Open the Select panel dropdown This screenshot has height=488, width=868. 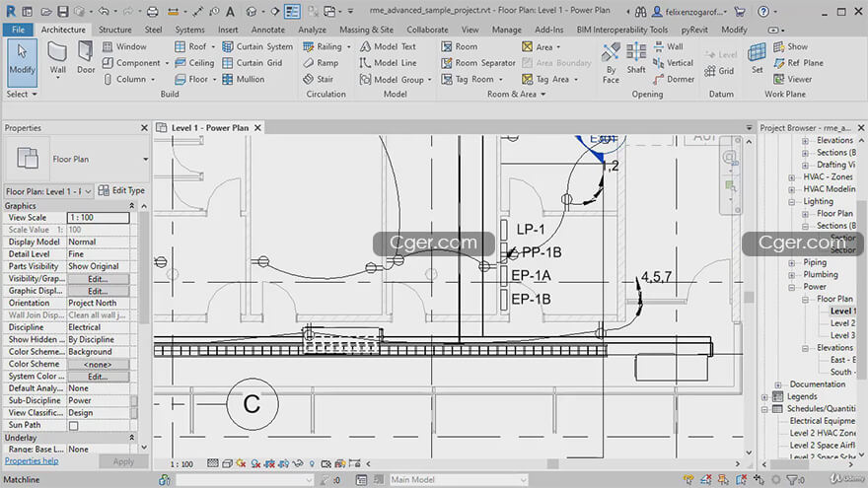(22, 94)
